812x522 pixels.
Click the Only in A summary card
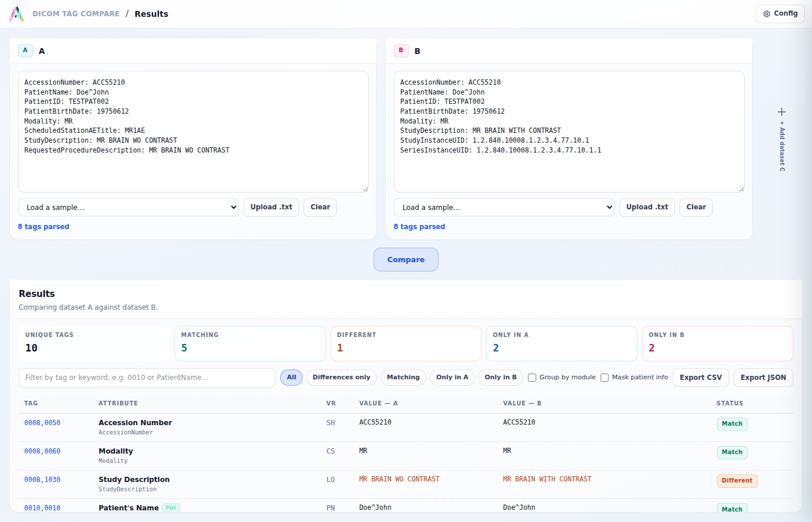[561, 343]
